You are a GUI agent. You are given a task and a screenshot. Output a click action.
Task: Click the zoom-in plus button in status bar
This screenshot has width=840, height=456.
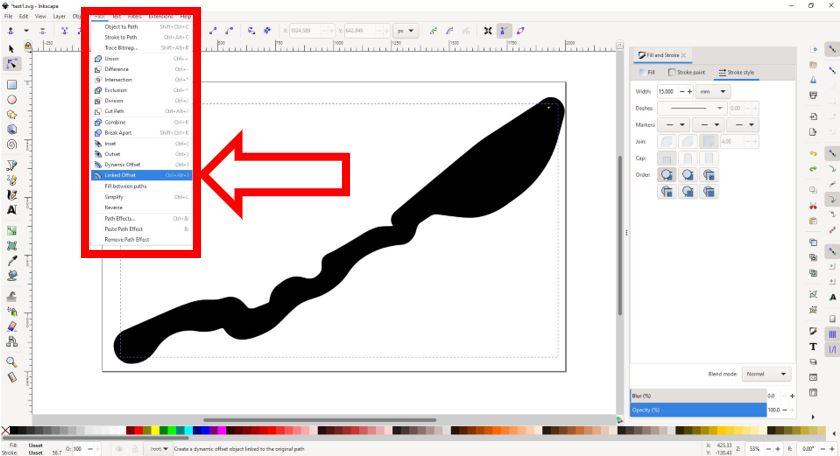click(x=778, y=449)
